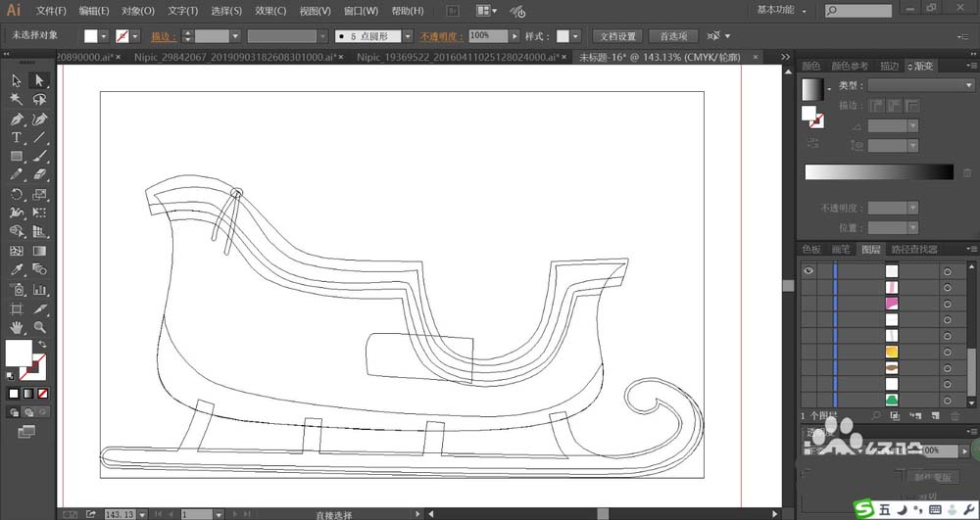Open the 基本功能 workspace dropdown

[781, 10]
